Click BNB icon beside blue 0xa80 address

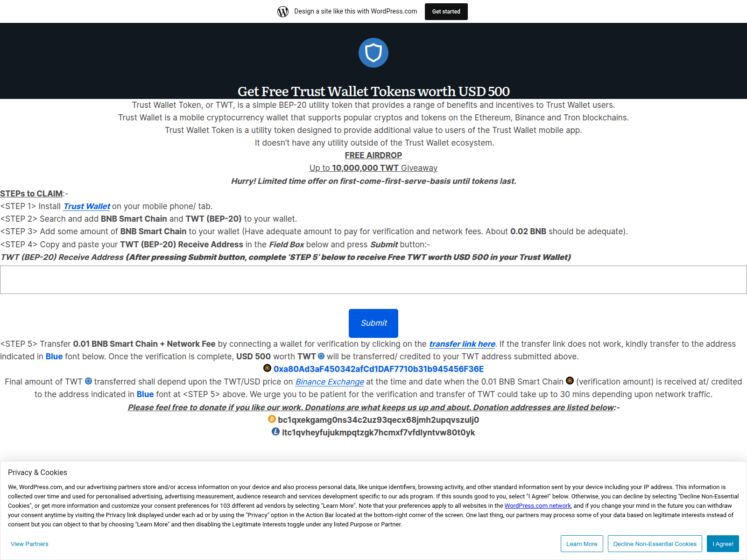click(267, 368)
